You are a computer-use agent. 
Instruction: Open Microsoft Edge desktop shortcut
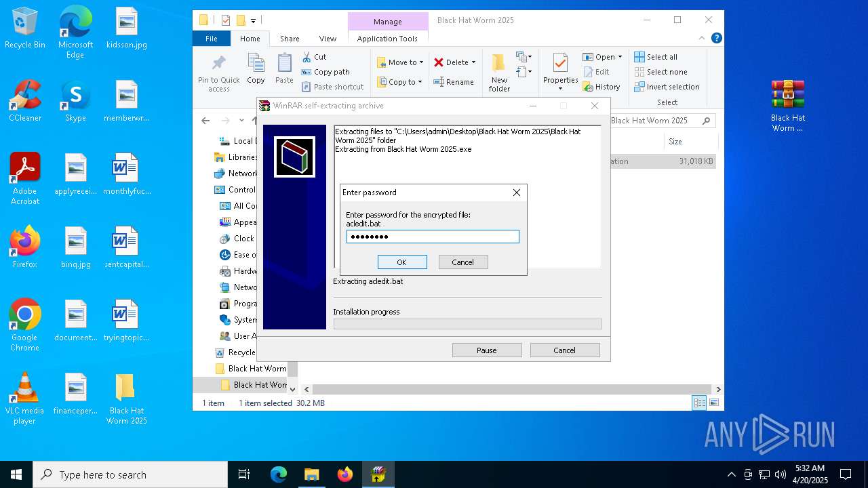coord(75,33)
